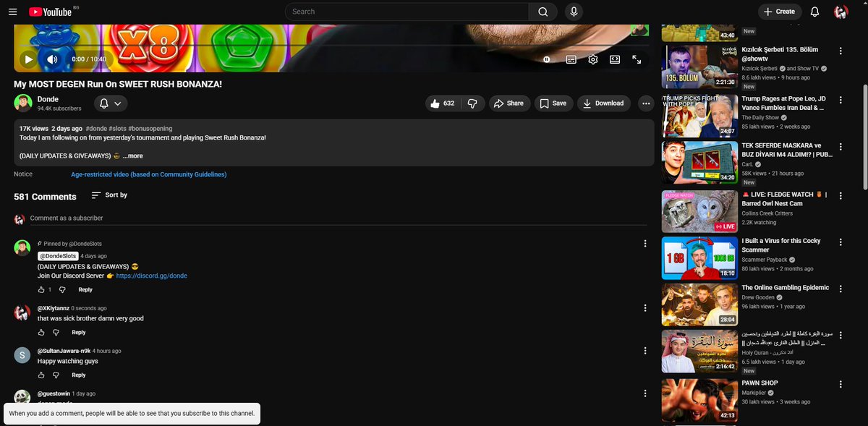Viewport: 868px width, 426px height.
Task: Focus the Comment as a subscriber field
Action: pyautogui.click(x=340, y=218)
